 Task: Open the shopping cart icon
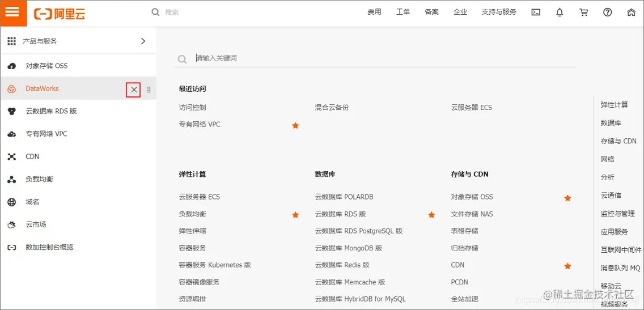point(584,12)
